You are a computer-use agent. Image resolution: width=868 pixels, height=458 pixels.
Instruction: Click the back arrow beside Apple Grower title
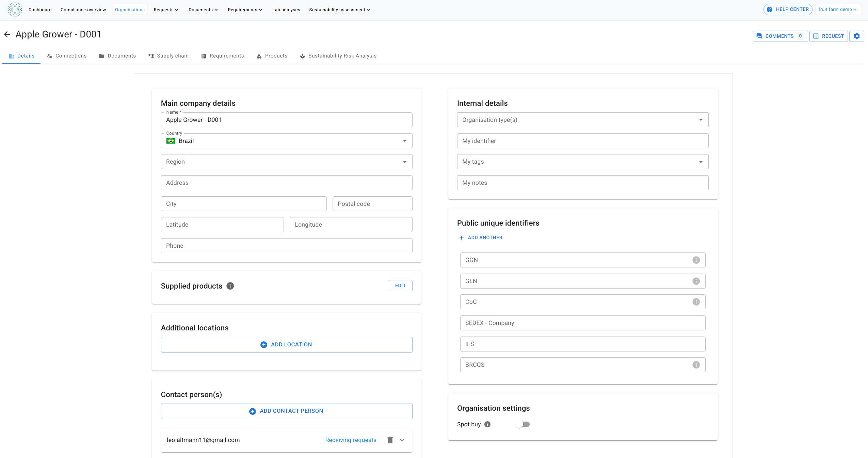(x=7, y=34)
